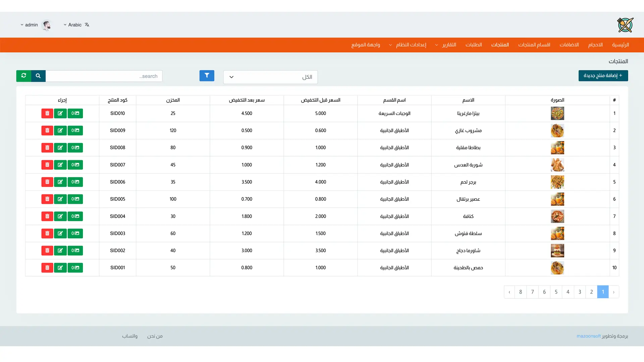Click the إضافة منتج جديدة button
Viewport: 644px width, 362px height.
(x=603, y=76)
